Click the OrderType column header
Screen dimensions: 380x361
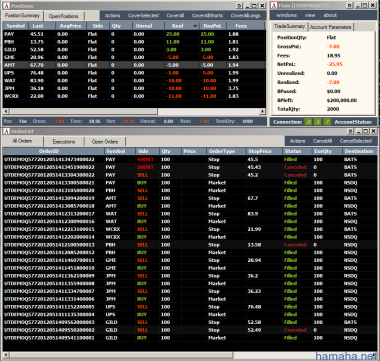[x=226, y=151]
